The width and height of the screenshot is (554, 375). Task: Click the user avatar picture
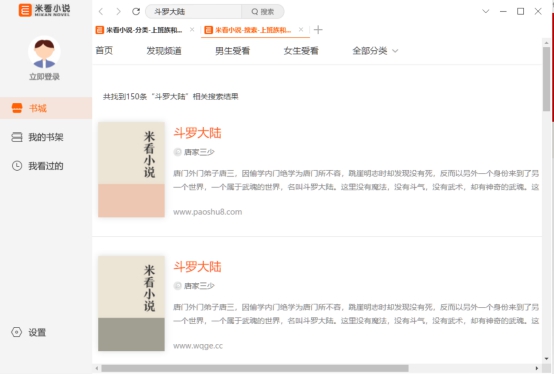[x=44, y=52]
